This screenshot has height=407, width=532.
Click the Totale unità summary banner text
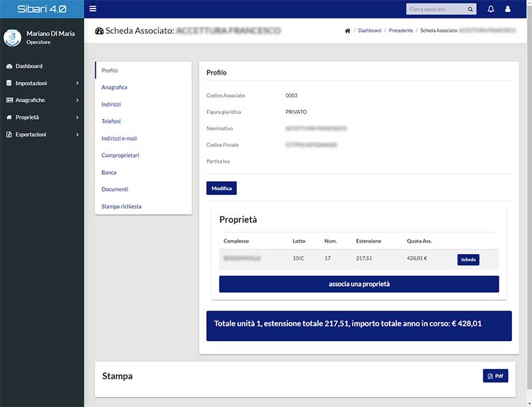point(348,324)
